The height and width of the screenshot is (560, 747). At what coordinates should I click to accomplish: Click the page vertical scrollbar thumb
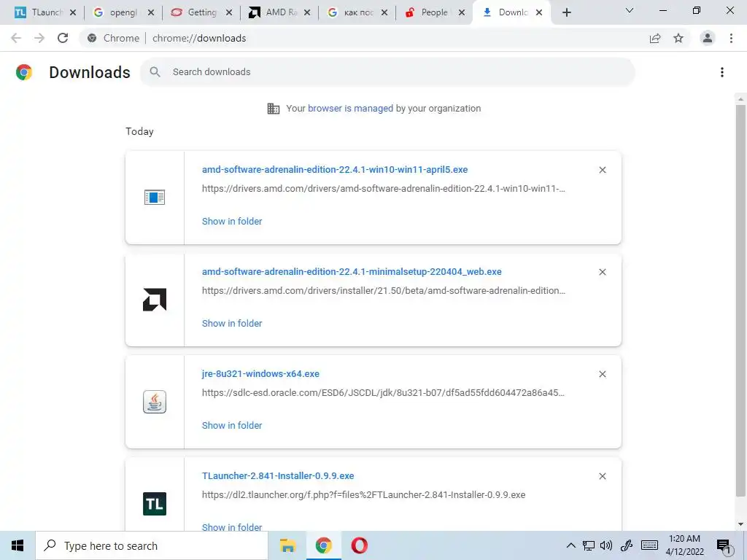[740, 300]
